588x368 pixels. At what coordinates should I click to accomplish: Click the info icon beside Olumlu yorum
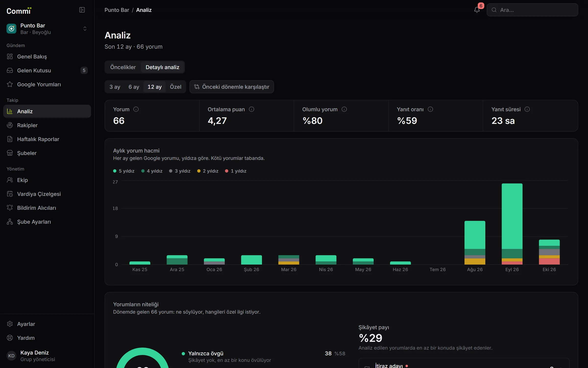(x=344, y=109)
